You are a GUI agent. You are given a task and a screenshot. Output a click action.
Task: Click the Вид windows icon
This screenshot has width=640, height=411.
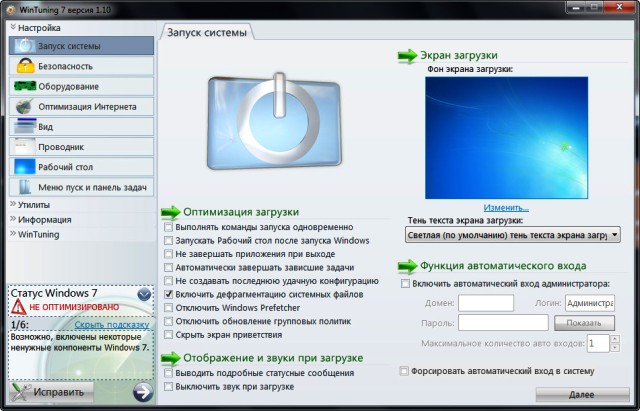(25, 127)
